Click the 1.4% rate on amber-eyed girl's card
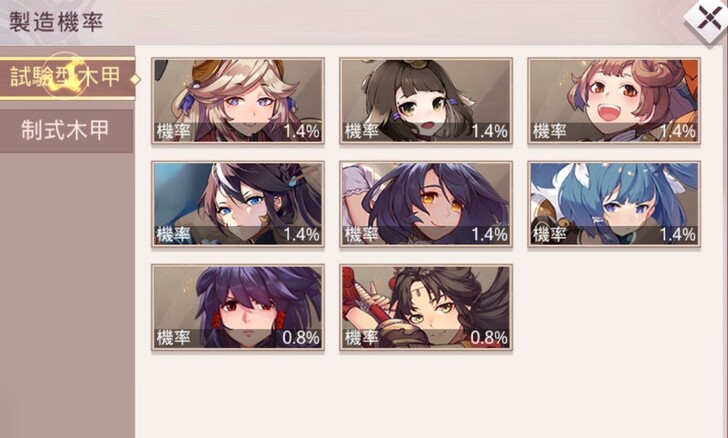The width and height of the screenshot is (728, 438). 490,235
